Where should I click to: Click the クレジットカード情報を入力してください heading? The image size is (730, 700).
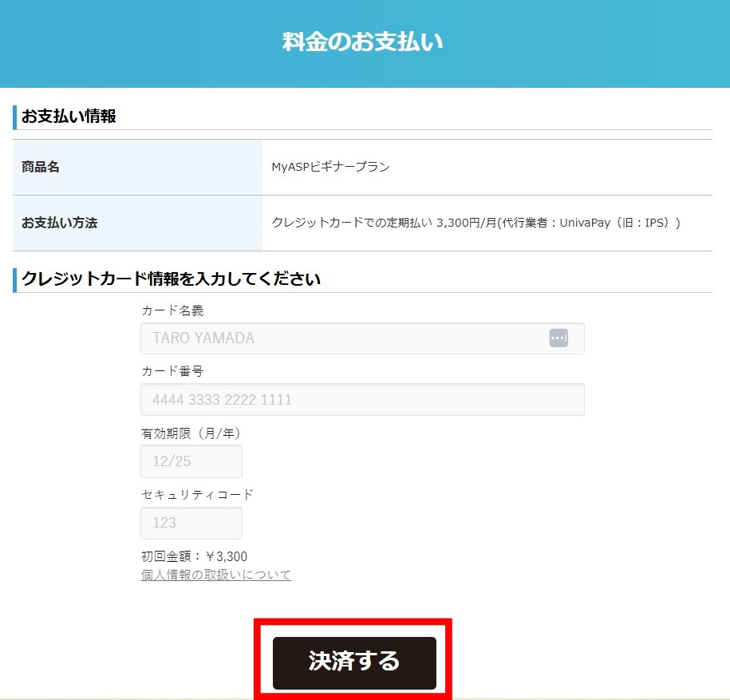[171, 279]
